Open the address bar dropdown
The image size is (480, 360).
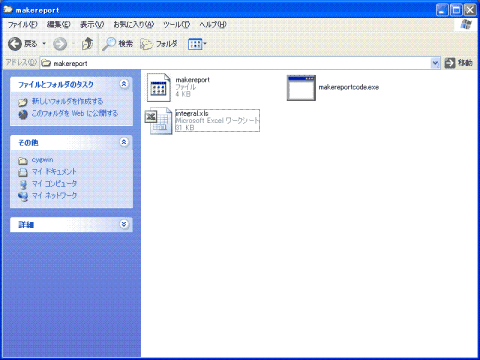(x=435, y=63)
